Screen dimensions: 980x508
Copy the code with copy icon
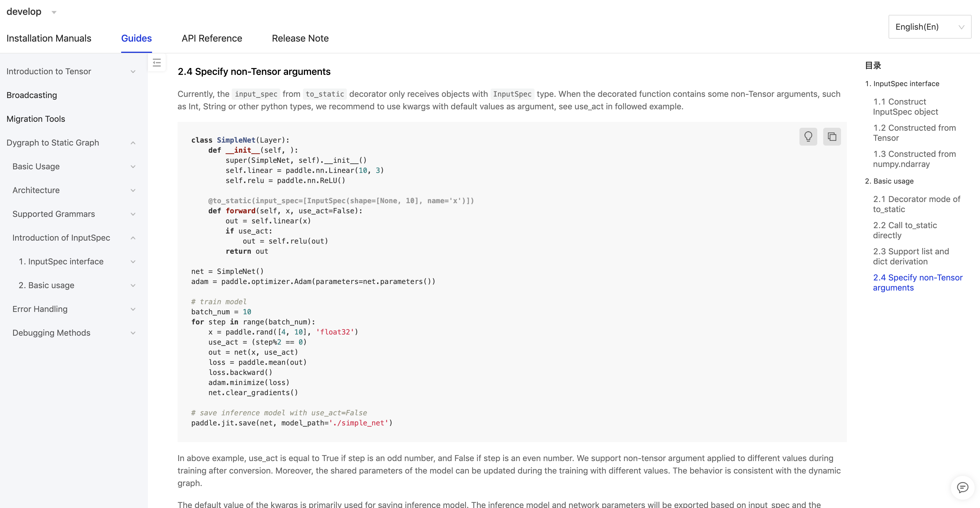[x=832, y=137]
